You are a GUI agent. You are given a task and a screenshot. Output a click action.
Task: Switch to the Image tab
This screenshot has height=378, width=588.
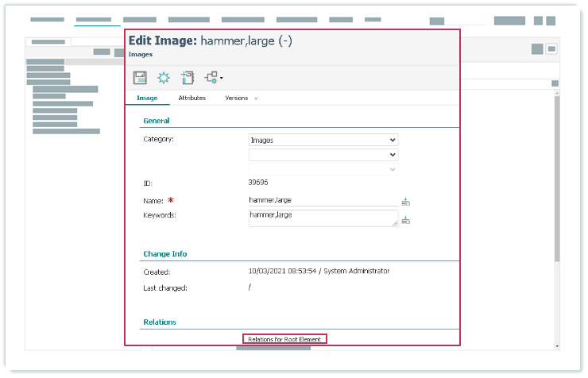coord(148,98)
